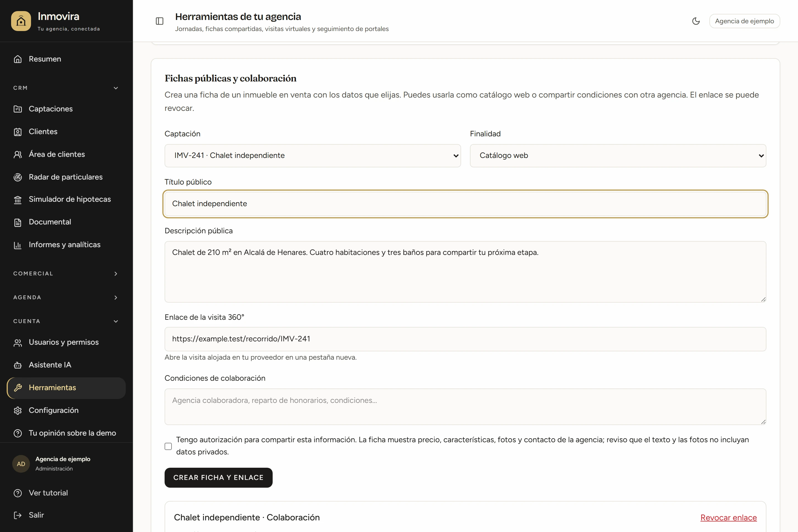Image resolution: width=798 pixels, height=532 pixels.
Task: Expand the COMERCIAL sidebar section
Action: pos(66,273)
